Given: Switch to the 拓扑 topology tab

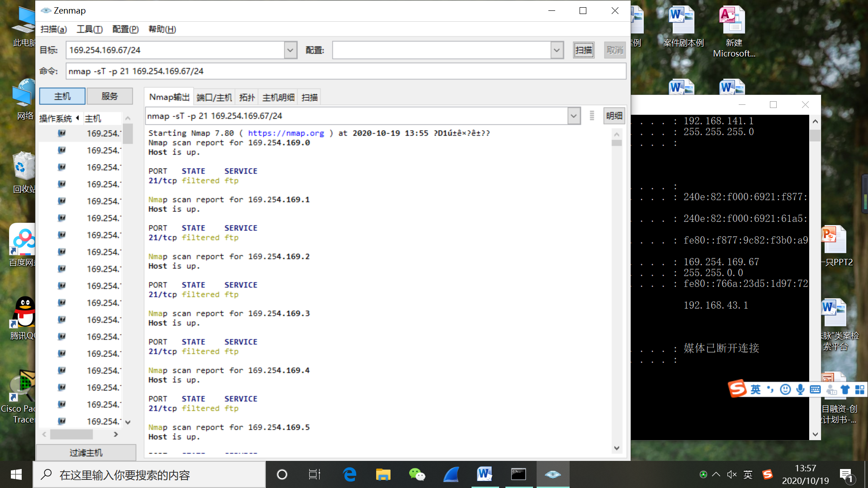Looking at the screenshot, I should click(x=247, y=98).
